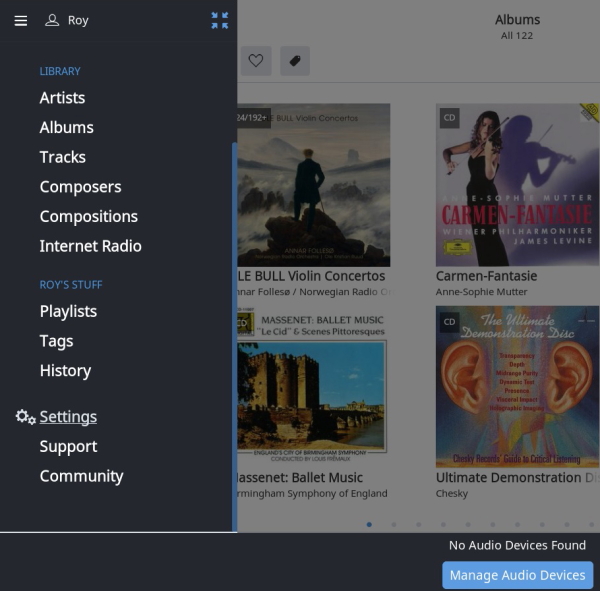Click the LIBRARY section heading
This screenshot has width=600, height=591.
(60, 71)
